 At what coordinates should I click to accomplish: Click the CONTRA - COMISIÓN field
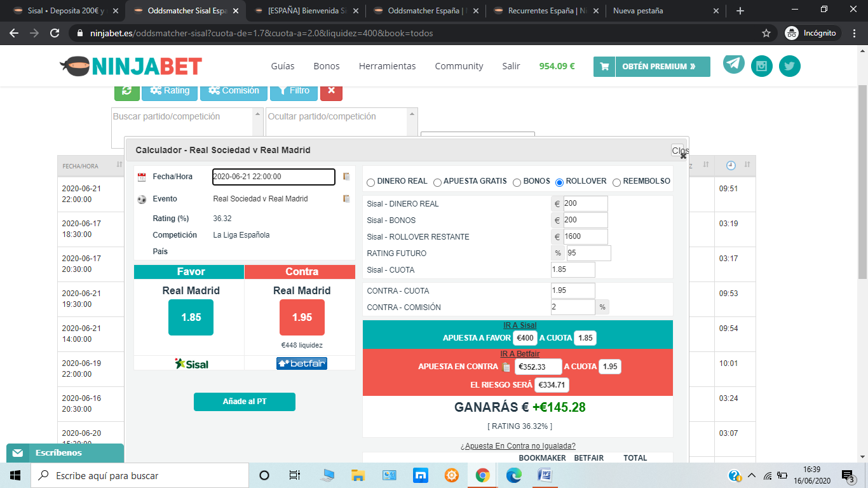(573, 308)
